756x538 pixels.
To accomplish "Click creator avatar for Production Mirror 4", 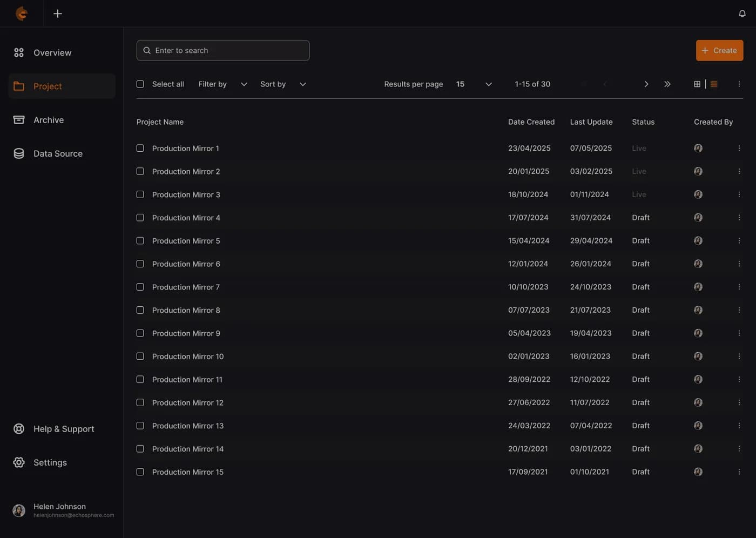I will click(x=698, y=218).
